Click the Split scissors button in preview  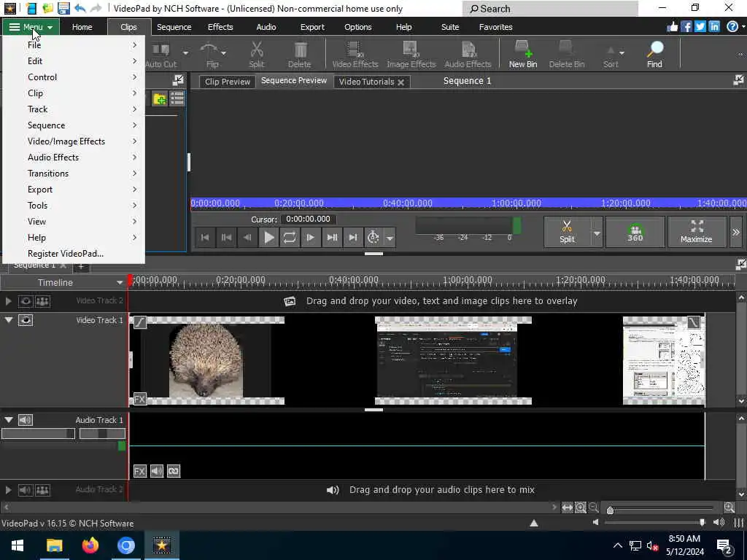coord(567,232)
